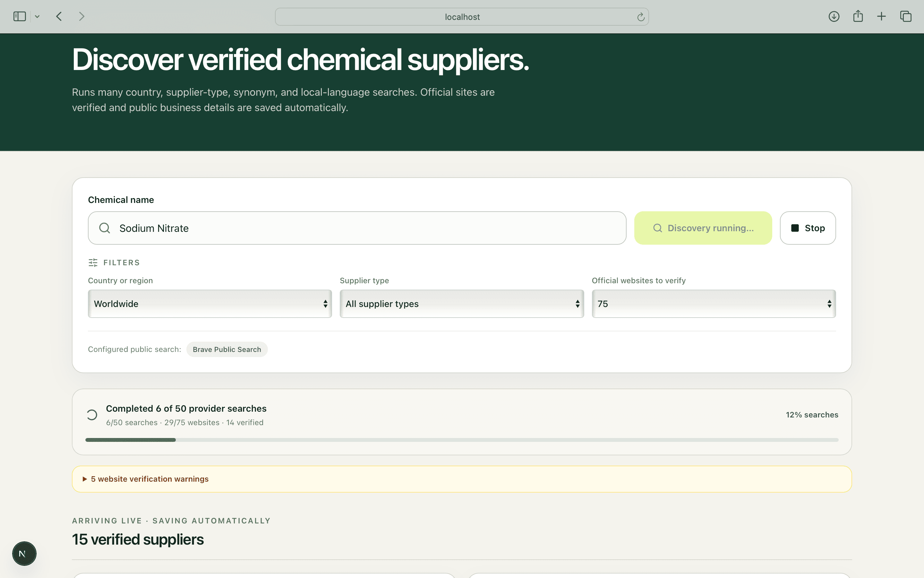Click Completed 6 of 50 provider searches
This screenshot has width=924, height=578.
[x=186, y=408]
